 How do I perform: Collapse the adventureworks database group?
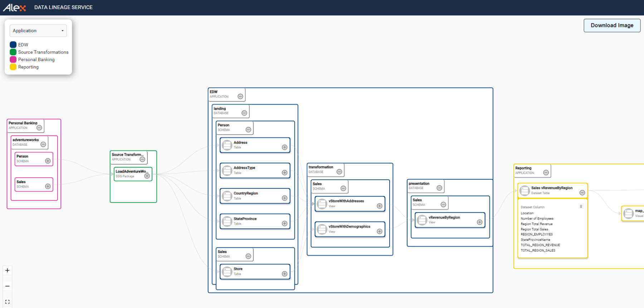tap(43, 144)
